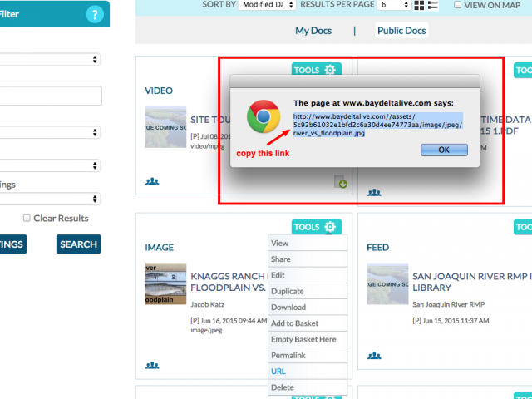The width and height of the screenshot is (532, 399).
Task: Click the highlighted URL text in dialog
Action: [x=377, y=125]
